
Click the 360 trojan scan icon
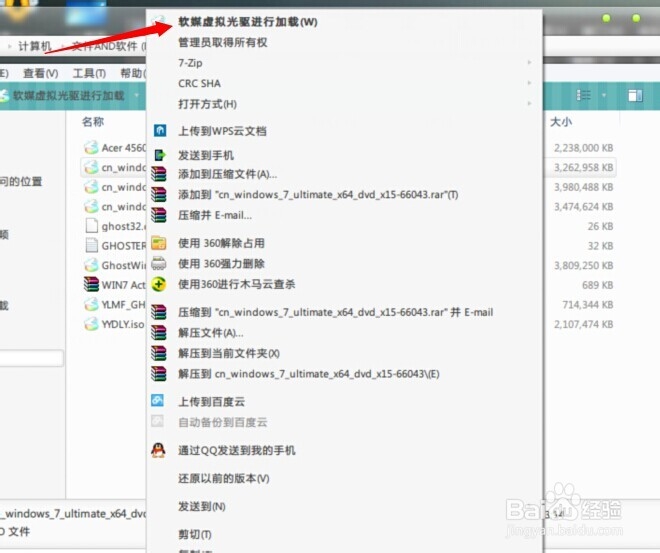159,284
